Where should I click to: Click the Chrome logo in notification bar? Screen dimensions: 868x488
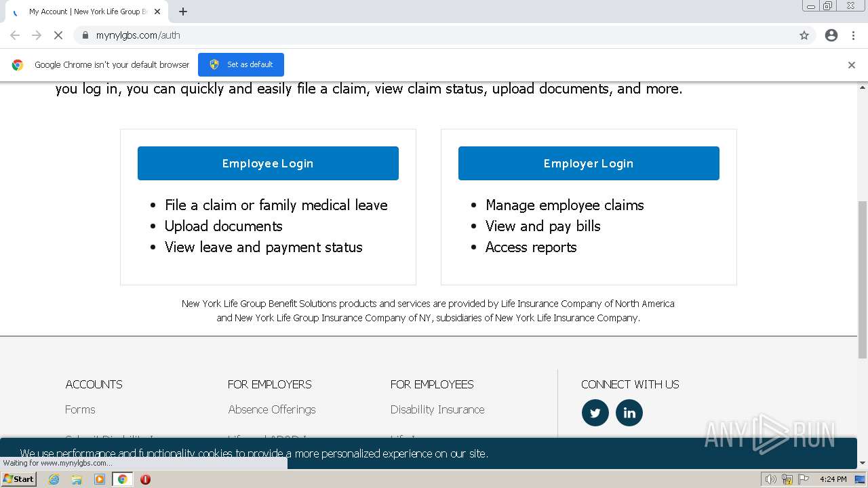pos(18,65)
